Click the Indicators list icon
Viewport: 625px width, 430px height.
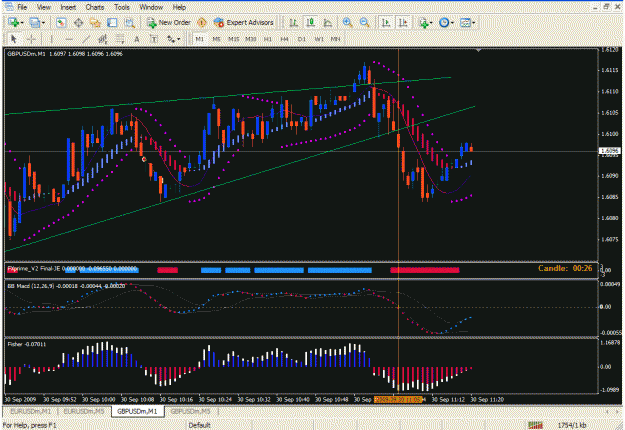point(423,23)
